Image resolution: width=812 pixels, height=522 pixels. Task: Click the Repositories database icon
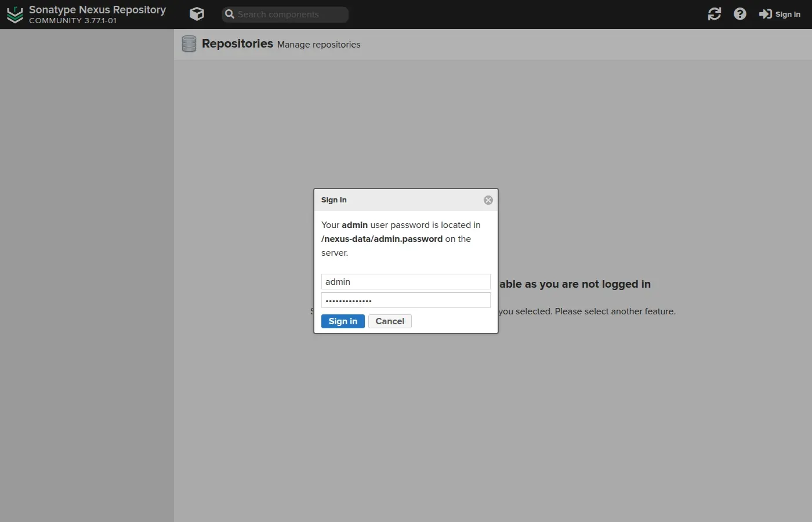(x=189, y=44)
